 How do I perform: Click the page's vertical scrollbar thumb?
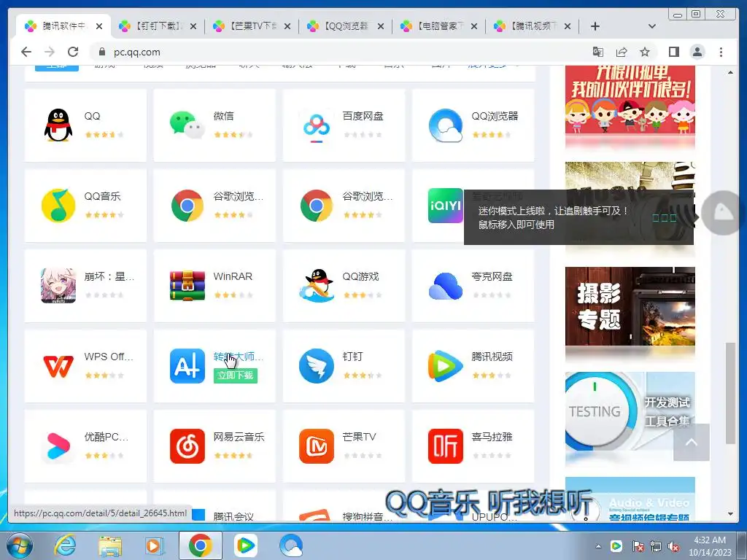tap(730, 393)
